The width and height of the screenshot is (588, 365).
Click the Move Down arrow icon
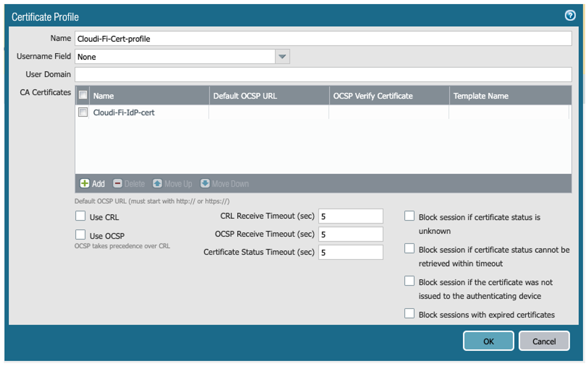pos(205,183)
